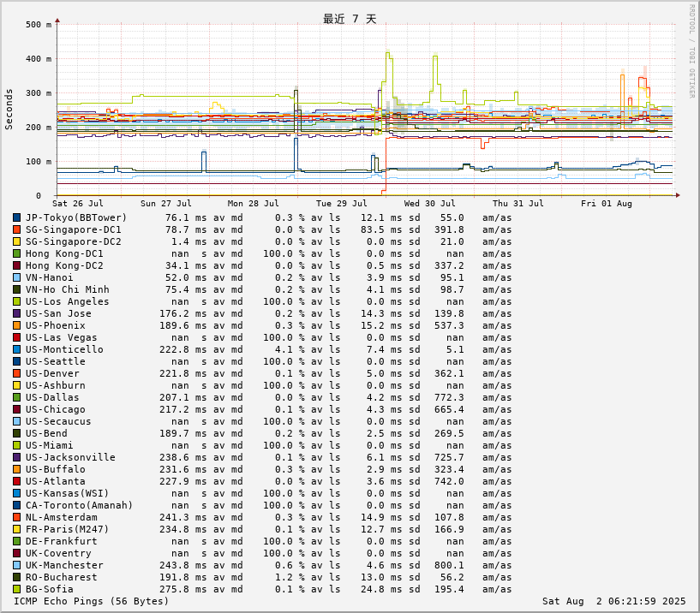700x613 pixels.
Task: Click the 'US-Jacksonville' legend label
Action: point(70,458)
